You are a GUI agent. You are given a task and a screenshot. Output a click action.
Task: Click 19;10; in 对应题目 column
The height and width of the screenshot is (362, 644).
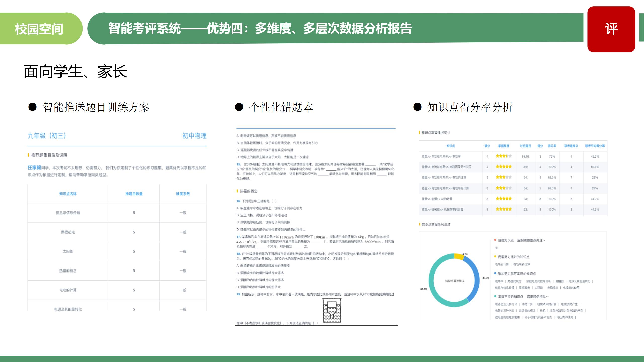(x=526, y=156)
